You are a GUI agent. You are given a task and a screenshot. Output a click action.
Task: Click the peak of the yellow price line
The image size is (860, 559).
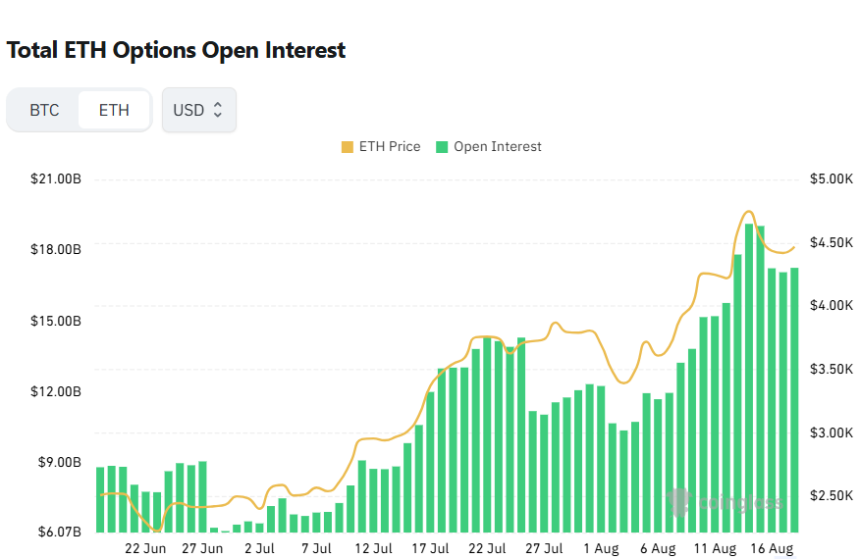click(747, 212)
